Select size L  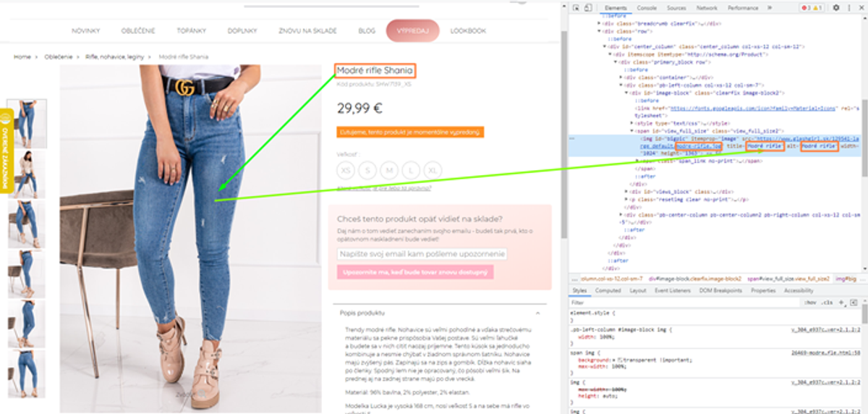click(412, 170)
